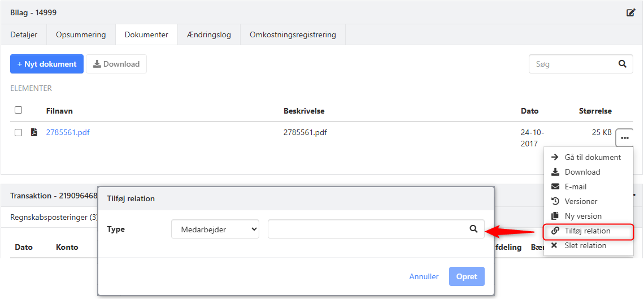Choose Gå til dokument from the context menu

(x=593, y=157)
